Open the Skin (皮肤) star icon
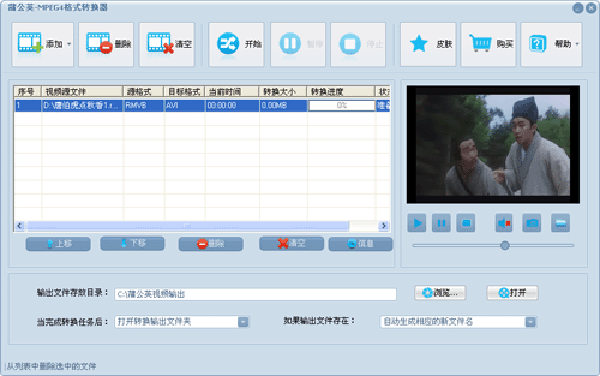 pos(419,44)
